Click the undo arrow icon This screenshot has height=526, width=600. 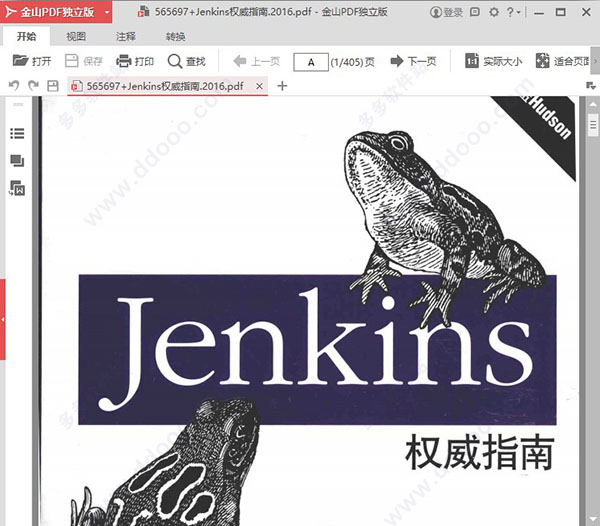(x=14, y=85)
